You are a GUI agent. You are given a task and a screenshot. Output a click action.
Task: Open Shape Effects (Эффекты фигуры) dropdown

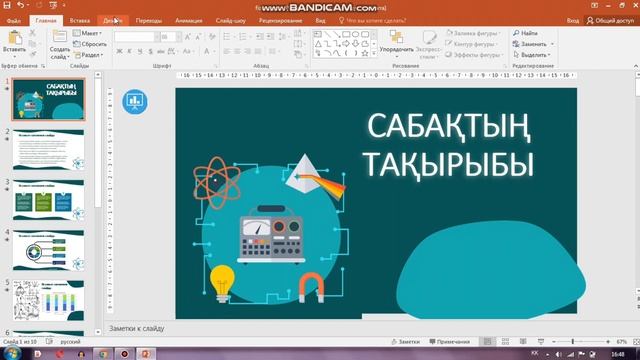pyautogui.click(x=474, y=55)
